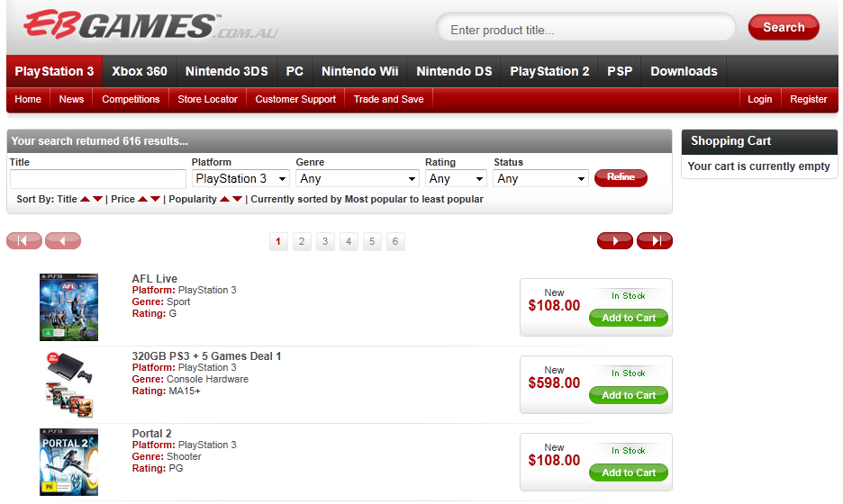Add AFL Live to cart
843x504 pixels.
[x=629, y=318]
